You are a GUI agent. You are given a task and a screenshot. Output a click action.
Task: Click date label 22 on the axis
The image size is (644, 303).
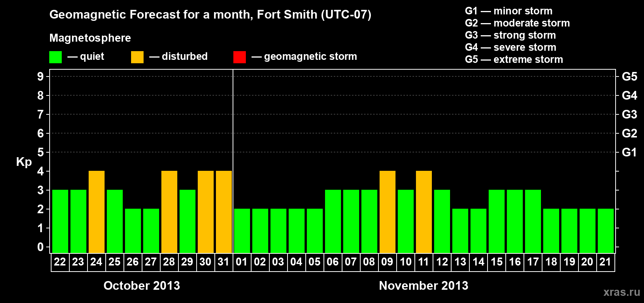click(60, 262)
